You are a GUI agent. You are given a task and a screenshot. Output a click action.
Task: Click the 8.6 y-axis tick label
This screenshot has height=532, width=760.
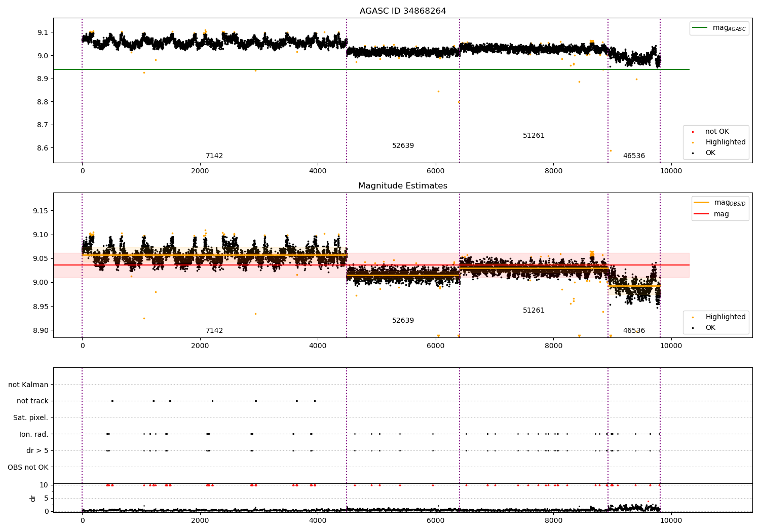point(43,148)
